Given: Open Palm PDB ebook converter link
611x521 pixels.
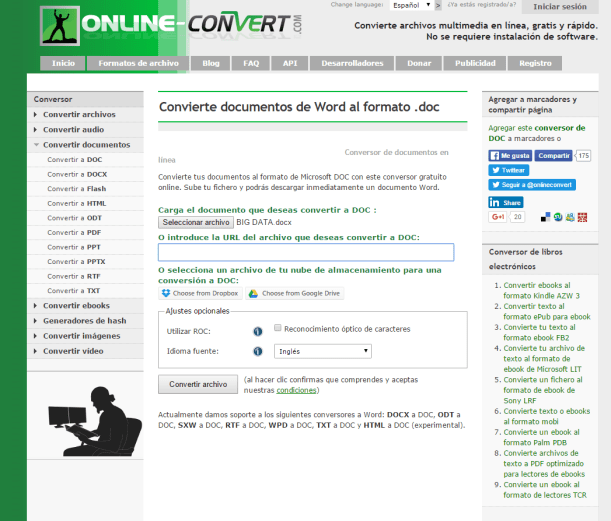Looking at the screenshot, I should (x=541, y=437).
